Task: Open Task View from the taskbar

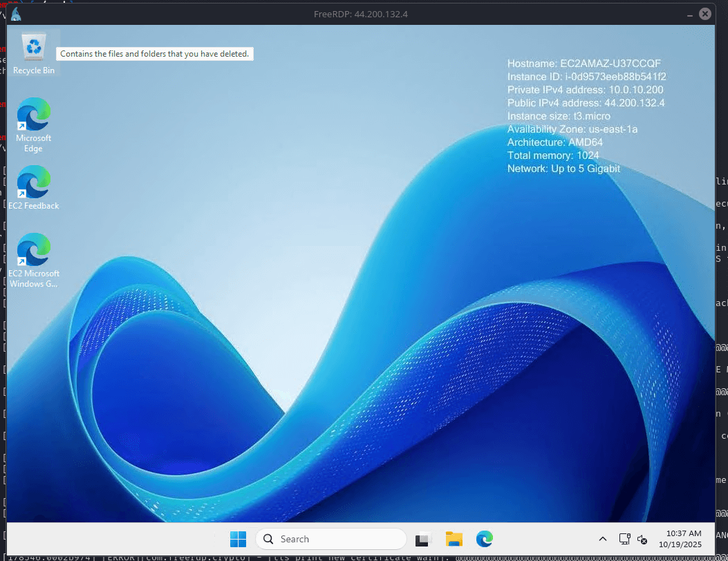Action: point(424,539)
